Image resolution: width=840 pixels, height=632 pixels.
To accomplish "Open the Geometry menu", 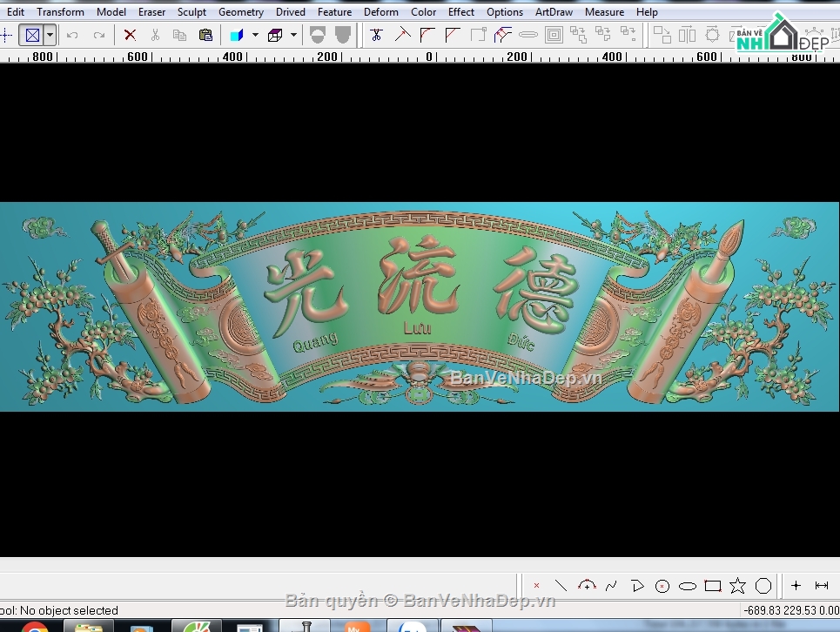I will tap(241, 12).
